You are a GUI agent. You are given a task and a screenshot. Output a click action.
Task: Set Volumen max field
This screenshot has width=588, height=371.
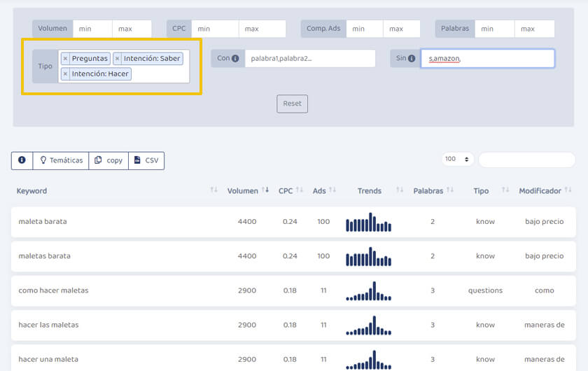coord(132,29)
